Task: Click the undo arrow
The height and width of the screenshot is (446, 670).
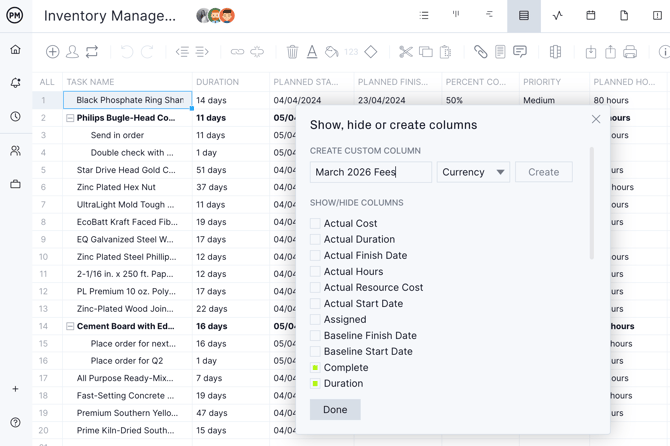Action: pos(127,52)
